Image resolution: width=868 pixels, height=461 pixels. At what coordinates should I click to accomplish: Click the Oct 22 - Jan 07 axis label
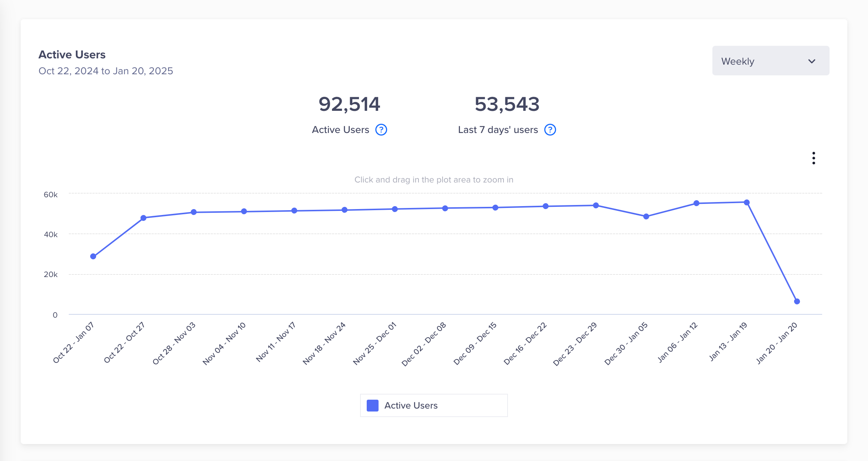coord(73,342)
